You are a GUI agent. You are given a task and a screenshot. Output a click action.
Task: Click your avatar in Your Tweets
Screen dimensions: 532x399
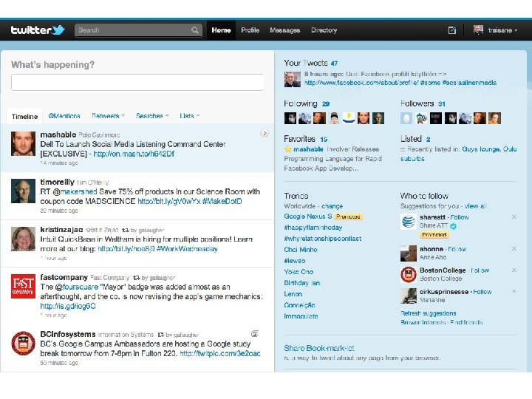click(x=293, y=79)
